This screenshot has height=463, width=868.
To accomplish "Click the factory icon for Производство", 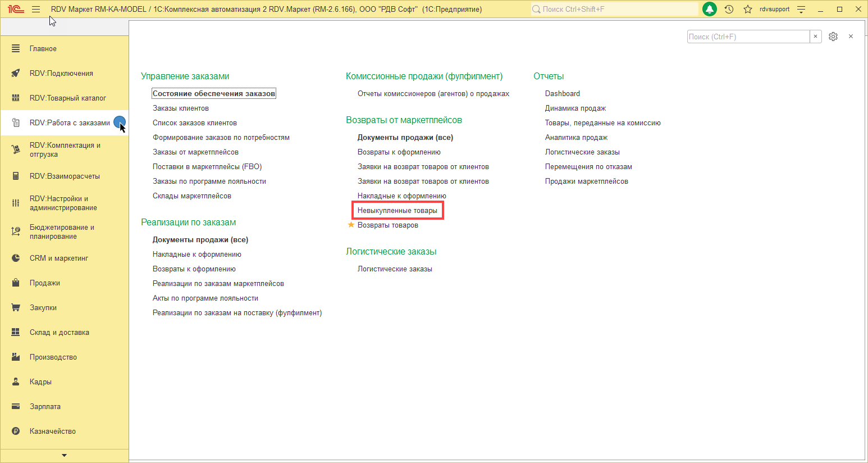I will 16,357.
